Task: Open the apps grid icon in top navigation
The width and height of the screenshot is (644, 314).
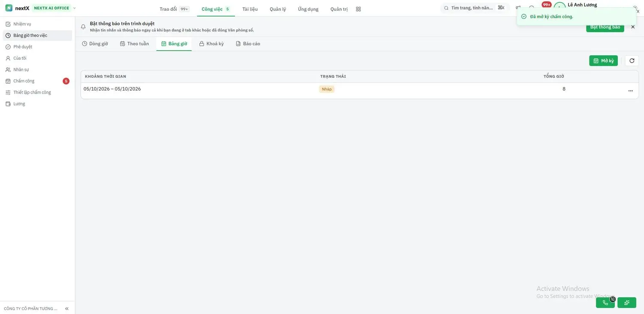Action: [358, 9]
